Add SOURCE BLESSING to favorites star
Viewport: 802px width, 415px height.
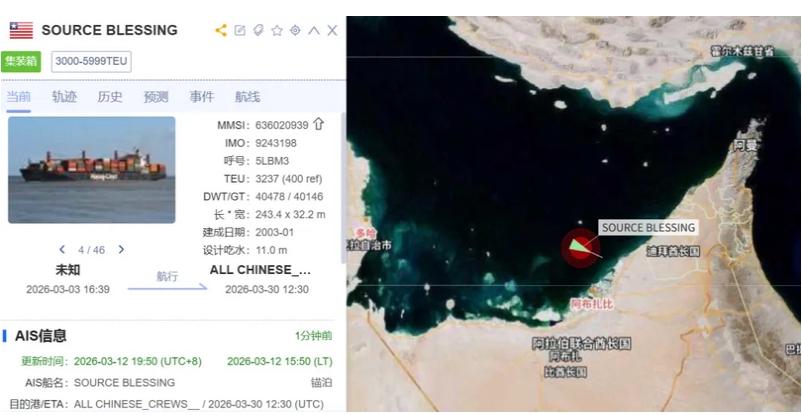click(277, 30)
